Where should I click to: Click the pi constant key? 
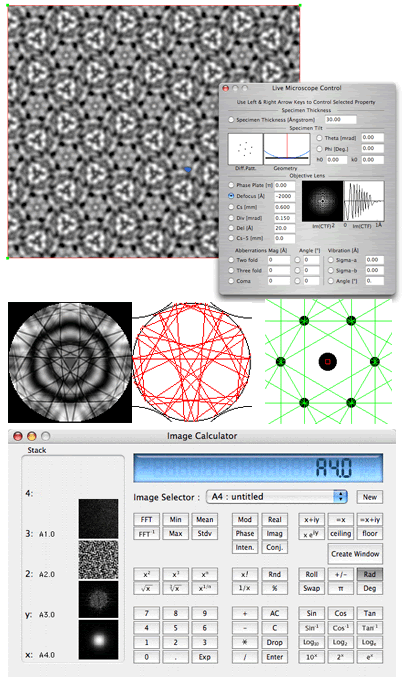point(340,588)
